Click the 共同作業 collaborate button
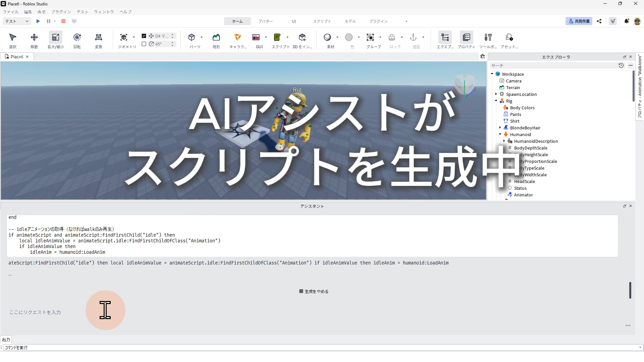This screenshot has height=362, width=644. [x=579, y=21]
